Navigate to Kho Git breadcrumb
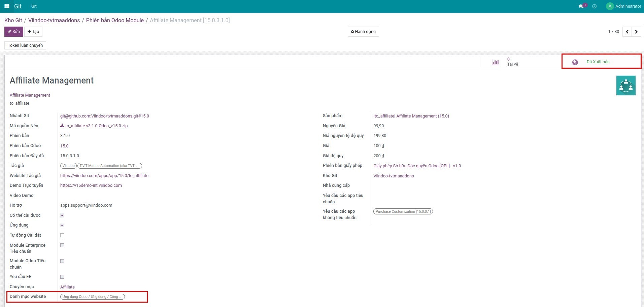The image size is (644, 307). coord(13,20)
